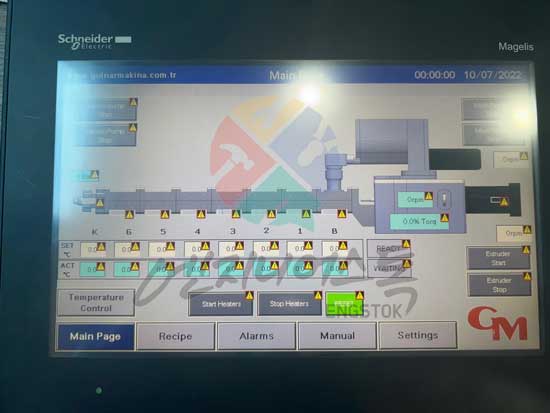Viewport: 550px width, 413px height.
Task: Tap the cyan Orpm value inside the gearbox
Action: (x=415, y=200)
